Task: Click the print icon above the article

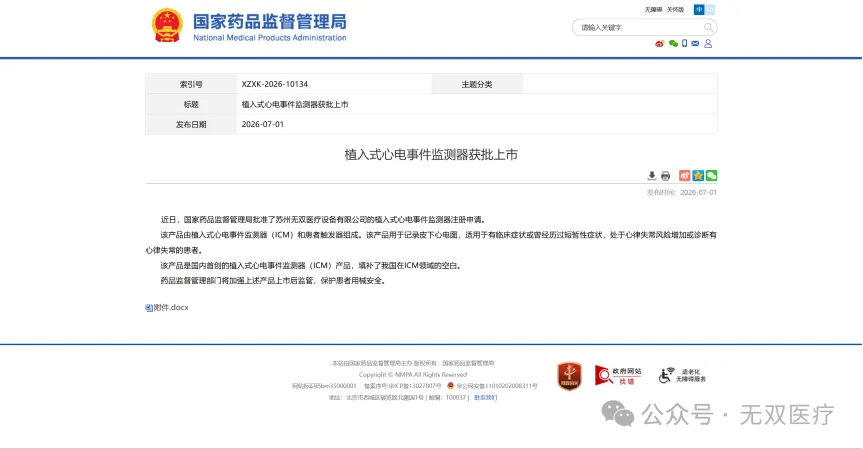Action: [x=665, y=176]
